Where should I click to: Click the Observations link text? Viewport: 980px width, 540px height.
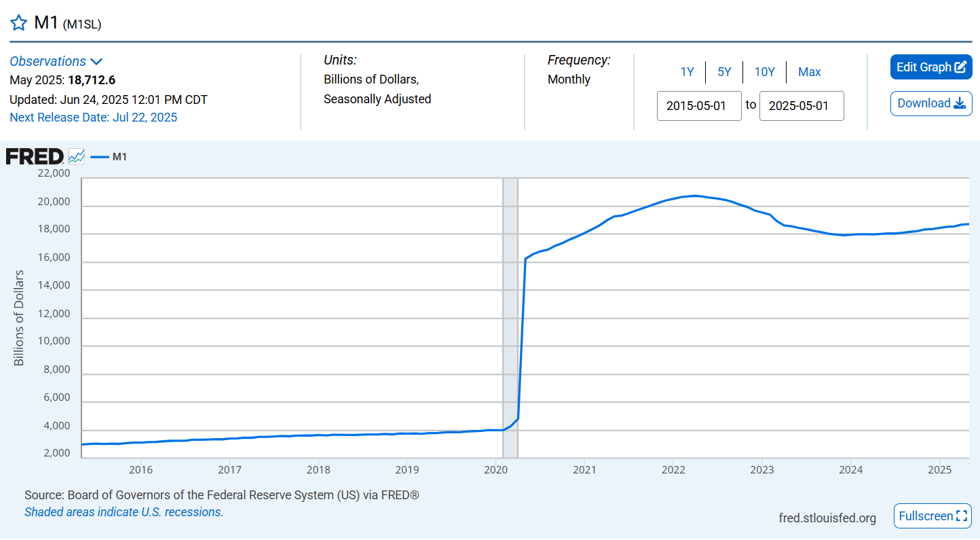click(x=48, y=61)
